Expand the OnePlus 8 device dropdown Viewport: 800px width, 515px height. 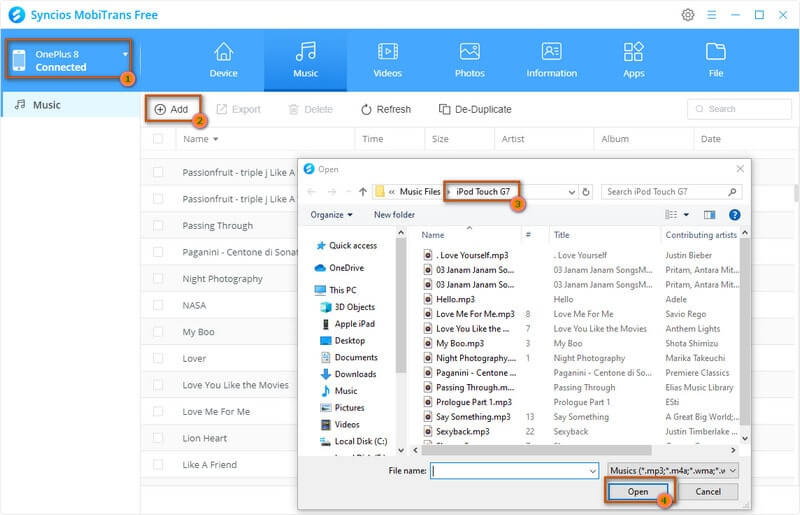[x=126, y=54]
